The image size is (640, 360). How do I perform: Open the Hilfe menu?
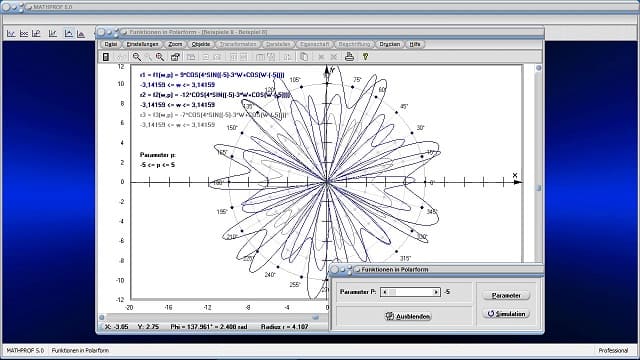(415, 44)
